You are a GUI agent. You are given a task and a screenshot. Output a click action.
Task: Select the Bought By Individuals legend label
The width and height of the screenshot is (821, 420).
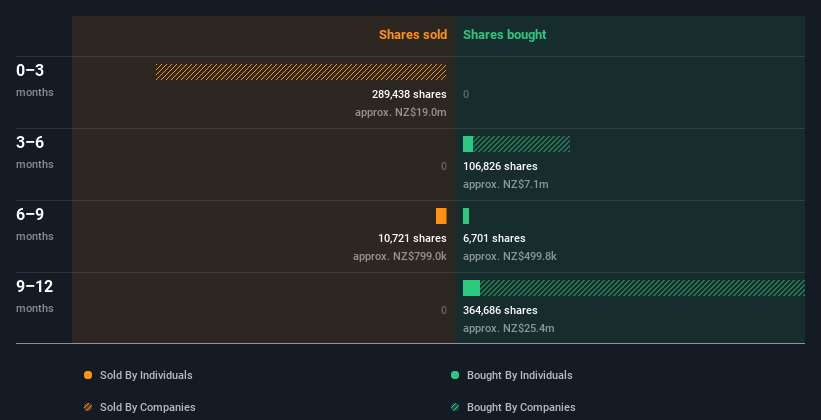point(519,375)
